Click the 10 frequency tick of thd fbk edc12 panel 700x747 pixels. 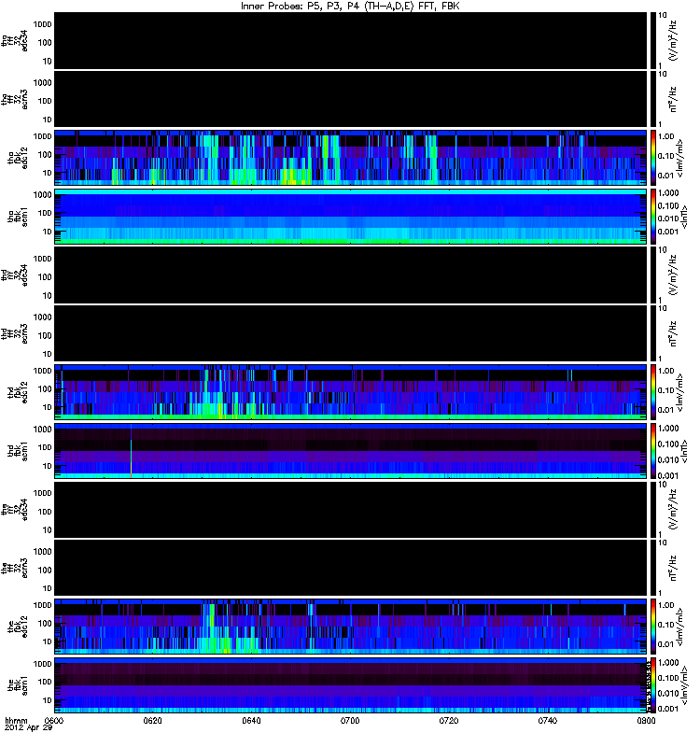click(x=48, y=407)
